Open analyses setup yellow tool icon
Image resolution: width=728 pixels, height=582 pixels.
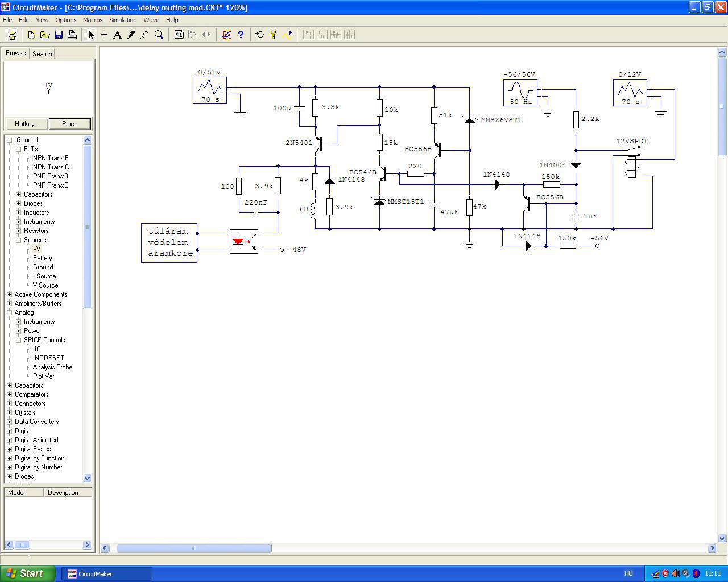274,35
